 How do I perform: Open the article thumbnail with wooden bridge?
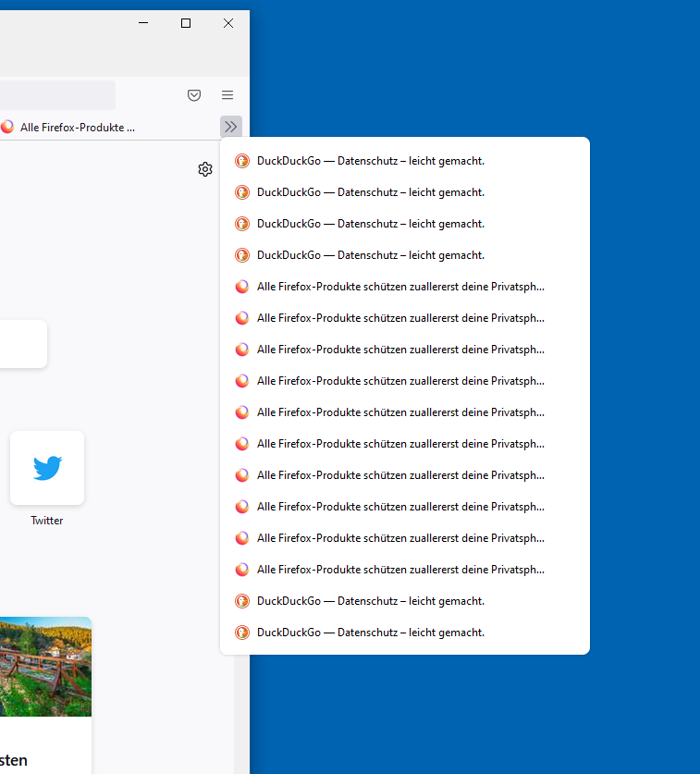[x=45, y=667]
